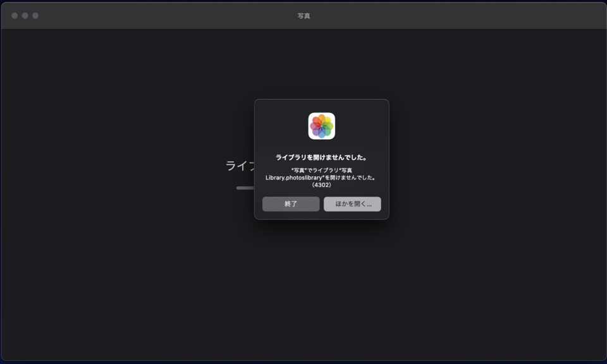Screen dimensions: 607x364
Task: Click the minimize window button
Action: (x=25, y=15)
